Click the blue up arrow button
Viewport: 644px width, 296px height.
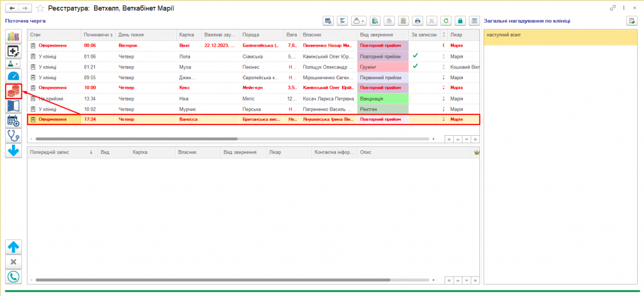(x=14, y=247)
